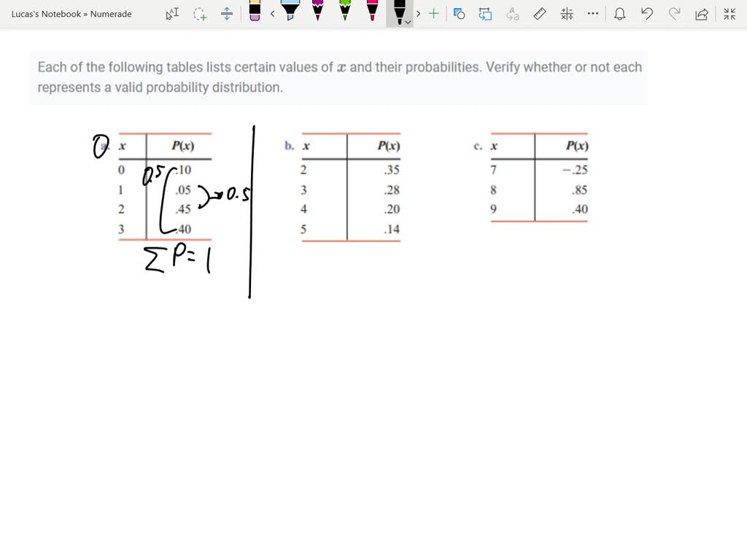Click the Insert Space tool

click(x=227, y=14)
